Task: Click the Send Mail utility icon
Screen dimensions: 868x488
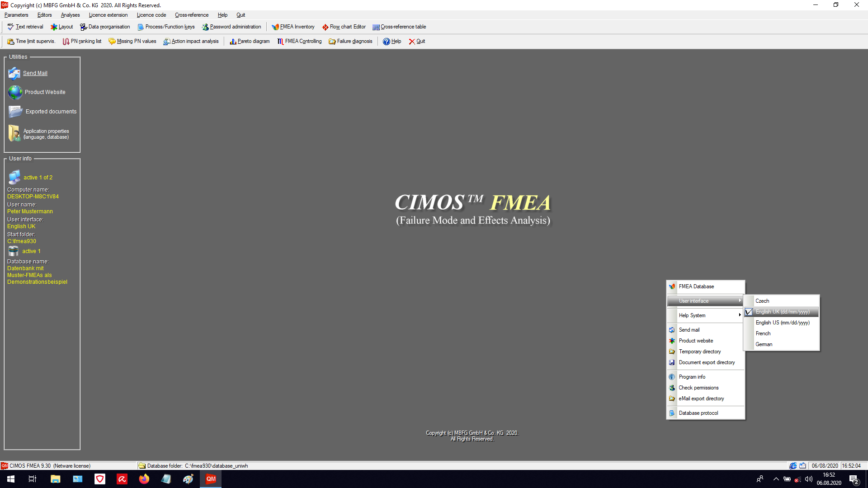Action: pyautogui.click(x=14, y=73)
